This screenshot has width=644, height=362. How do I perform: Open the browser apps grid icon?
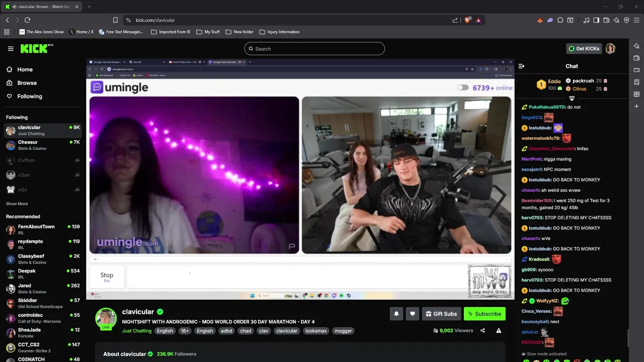pos(7,32)
